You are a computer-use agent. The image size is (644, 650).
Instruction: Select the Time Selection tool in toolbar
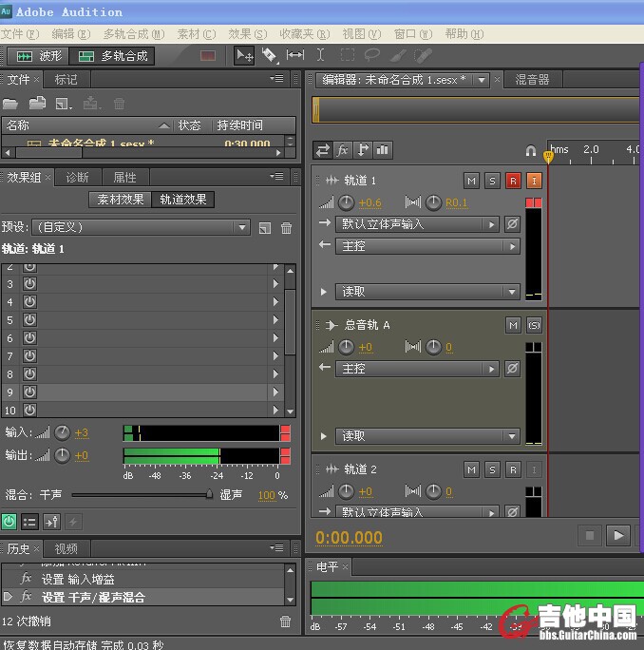coord(320,55)
